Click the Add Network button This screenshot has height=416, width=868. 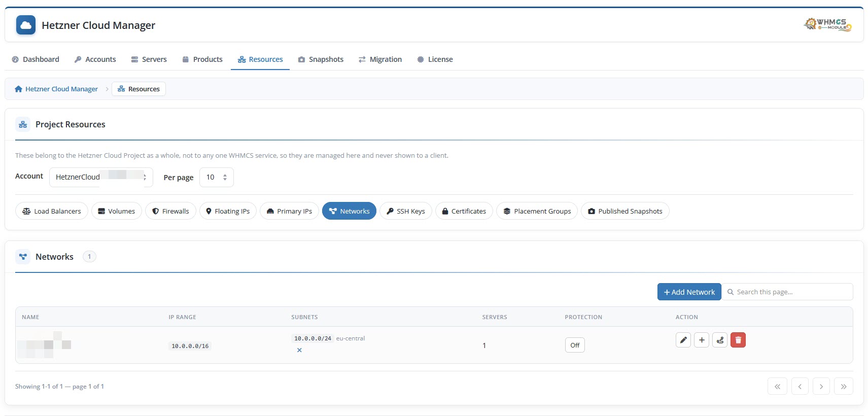pos(689,292)
